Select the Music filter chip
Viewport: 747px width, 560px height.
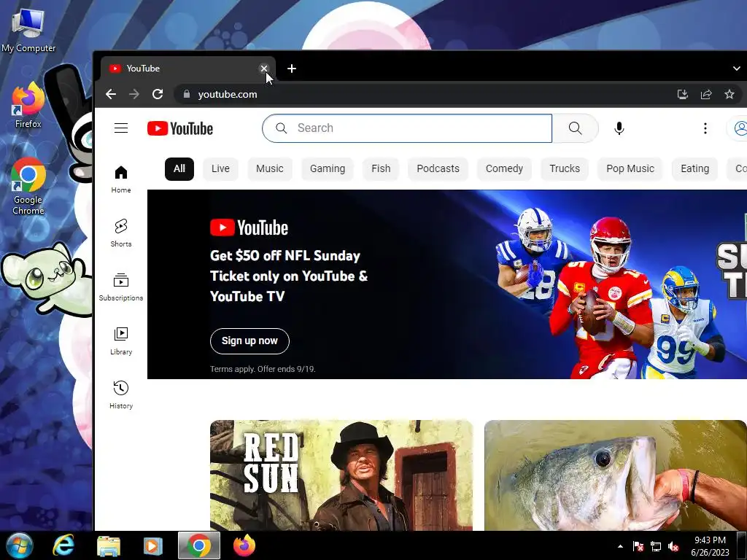pyautogui.click(x=270, y=168)
